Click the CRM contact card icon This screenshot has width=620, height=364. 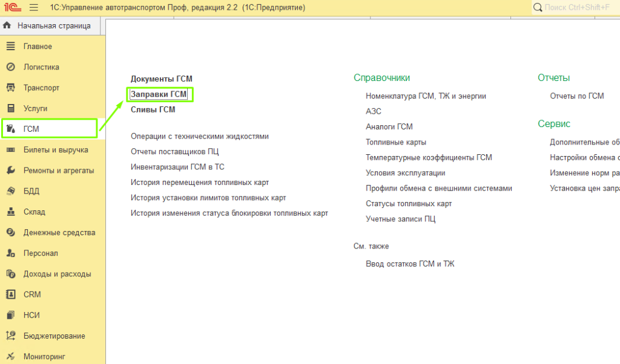coord(11,294)
